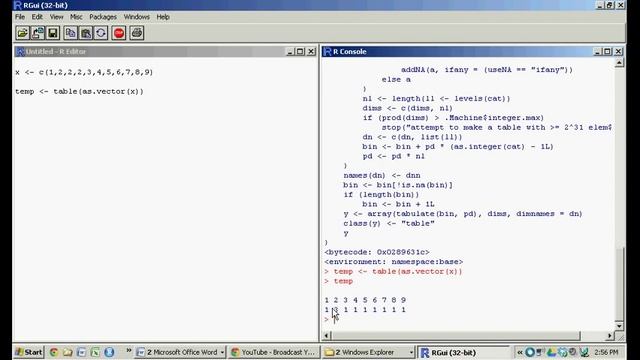
Task: Click folder quick launch icon in taskbar
Action: pyautogui.click(x=68, y=352)
